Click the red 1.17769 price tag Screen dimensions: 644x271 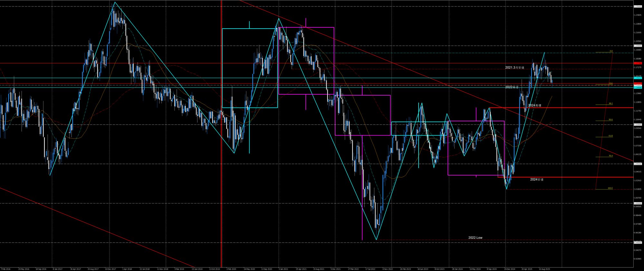pyautogui.click(x=638, y=63)
